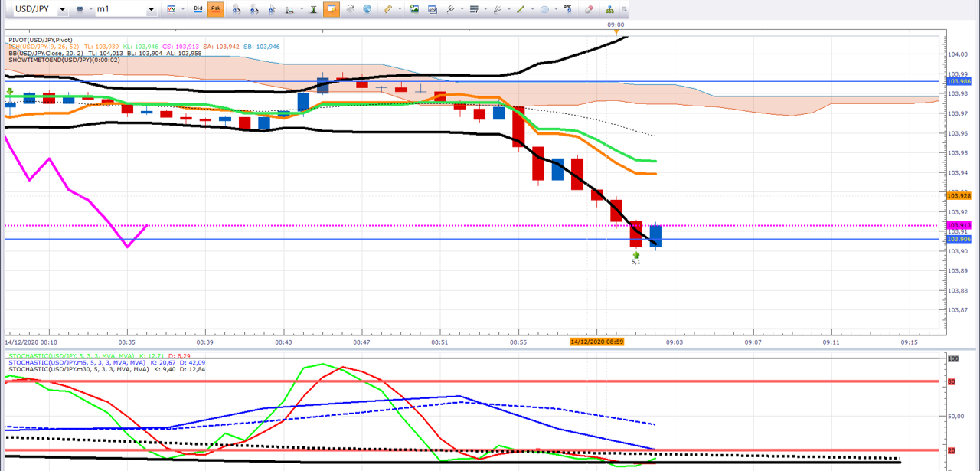This screenshot has width=980, height=471.
Task: Click the green hierarchy tree icon
Action: click(x=609, y=9)
